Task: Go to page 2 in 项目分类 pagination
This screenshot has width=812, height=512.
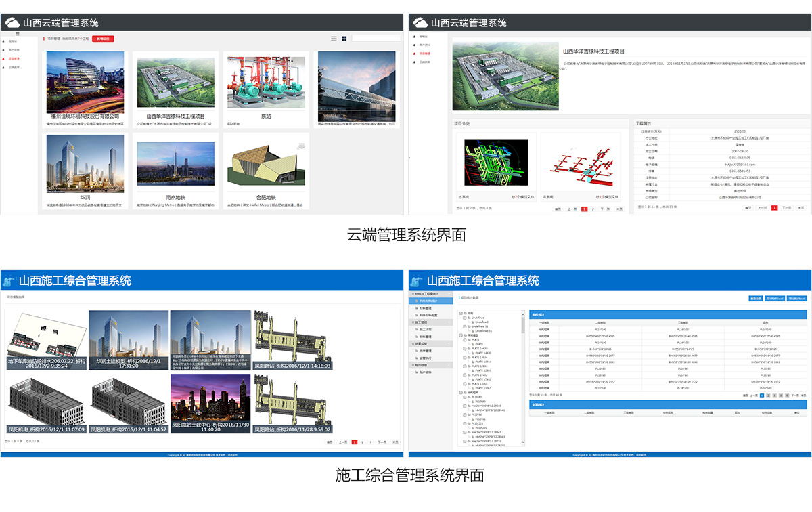Action: 593,209
